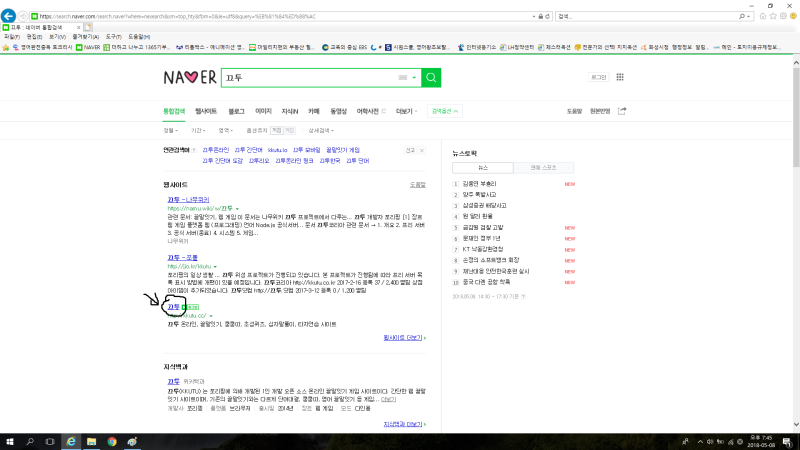Click the green Naver search button

pyautogui.click(x=431, y=78)
